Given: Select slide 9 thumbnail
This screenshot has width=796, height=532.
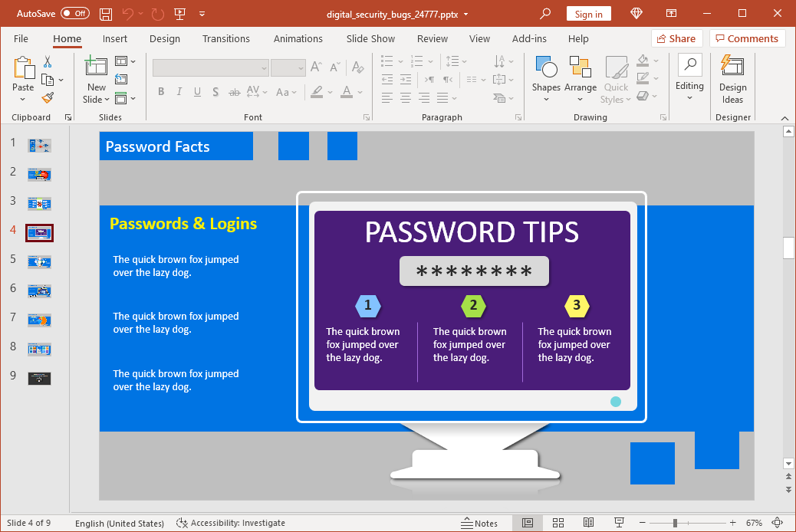Looking at the screenshot, I should click(39, 378).
